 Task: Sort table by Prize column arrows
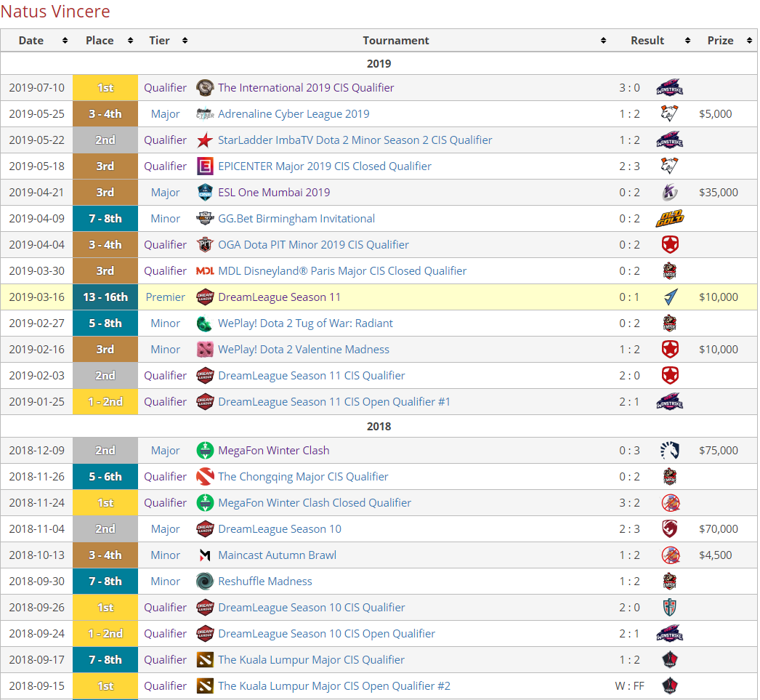point(749,41)
